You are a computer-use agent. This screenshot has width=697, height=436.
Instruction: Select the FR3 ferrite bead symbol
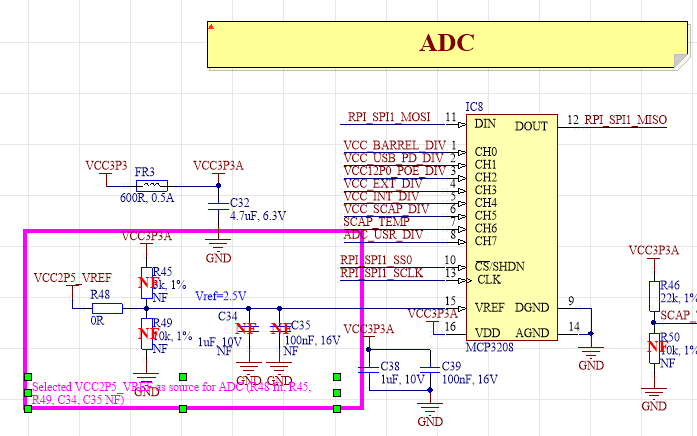tap(151, 184)
